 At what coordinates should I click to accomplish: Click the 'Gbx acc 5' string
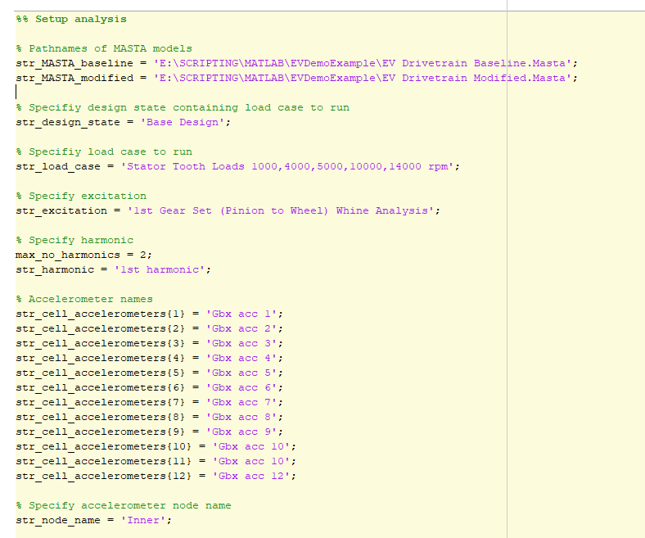241,373
